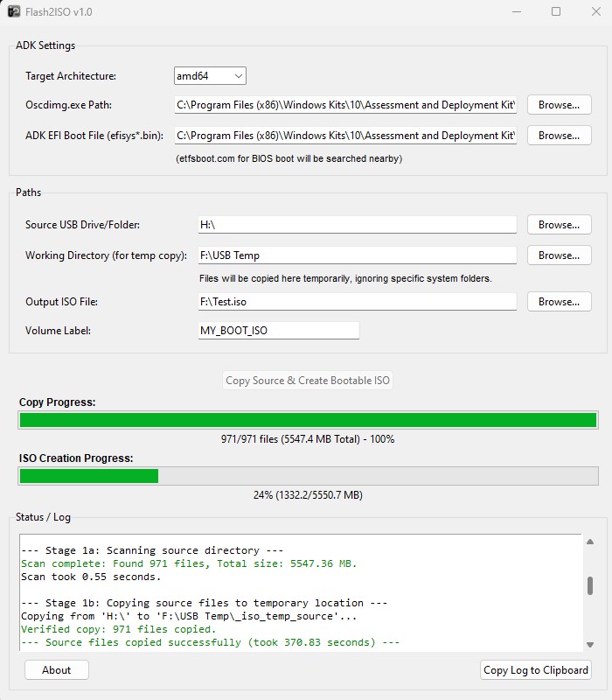The image size is (612, 700).
Task: Browse for the ADK EFI boot file
Action: coord(559,136)
